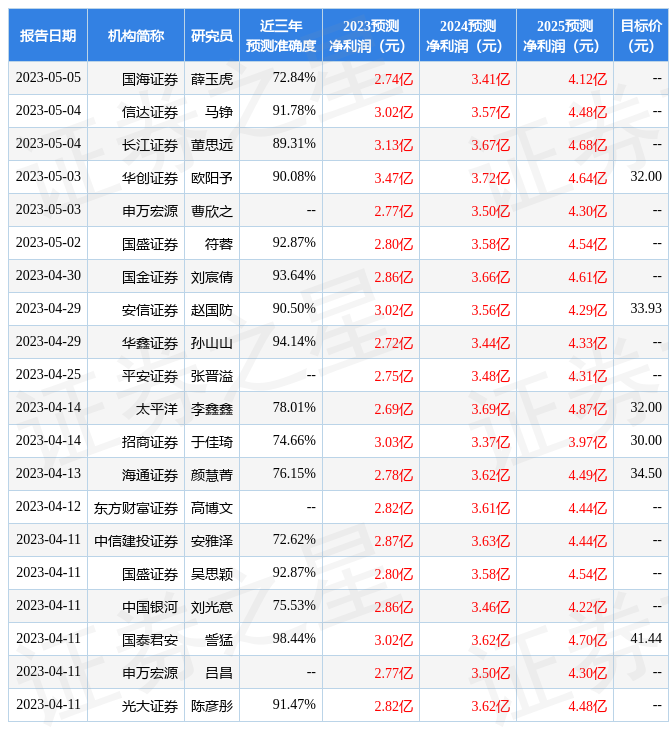Click 2025 profit value 3.97亿
This screenshot has width=669, height=730.
pos(588,442)
